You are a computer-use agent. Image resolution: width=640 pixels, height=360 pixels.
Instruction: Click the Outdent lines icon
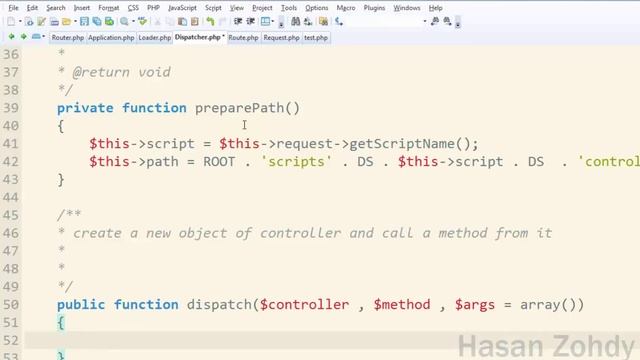250,22
